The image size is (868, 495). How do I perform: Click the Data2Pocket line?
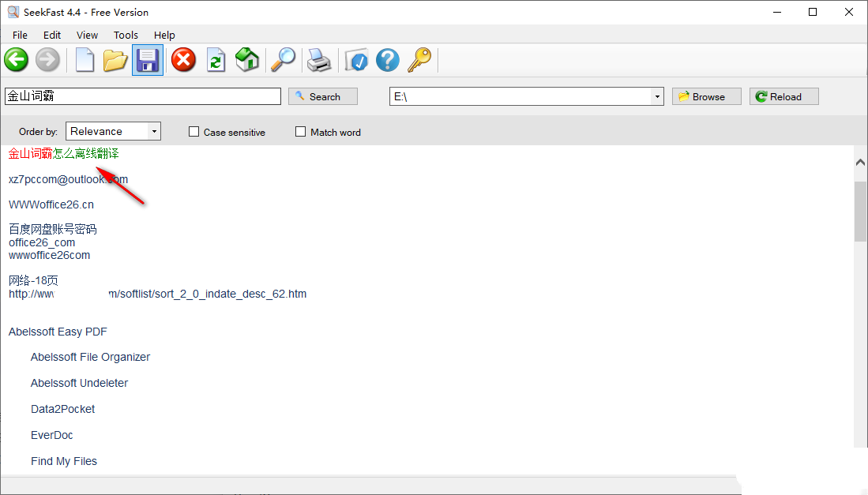(62, 409)
